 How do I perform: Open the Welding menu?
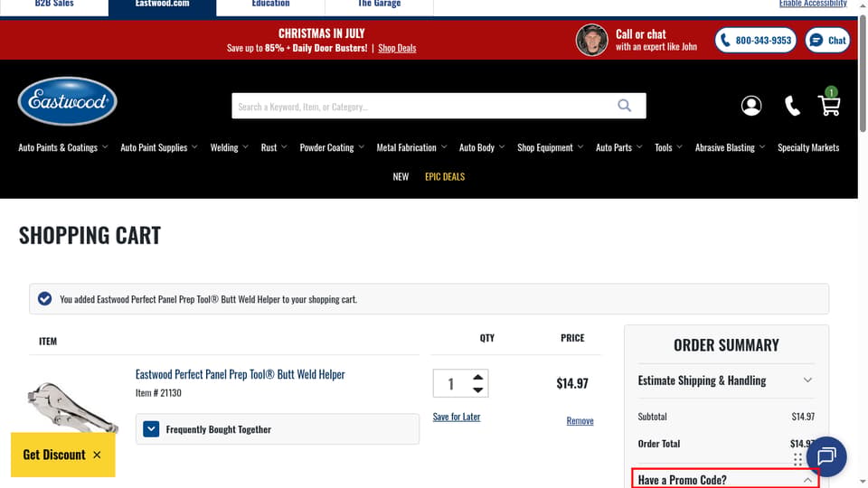point(229,147)
